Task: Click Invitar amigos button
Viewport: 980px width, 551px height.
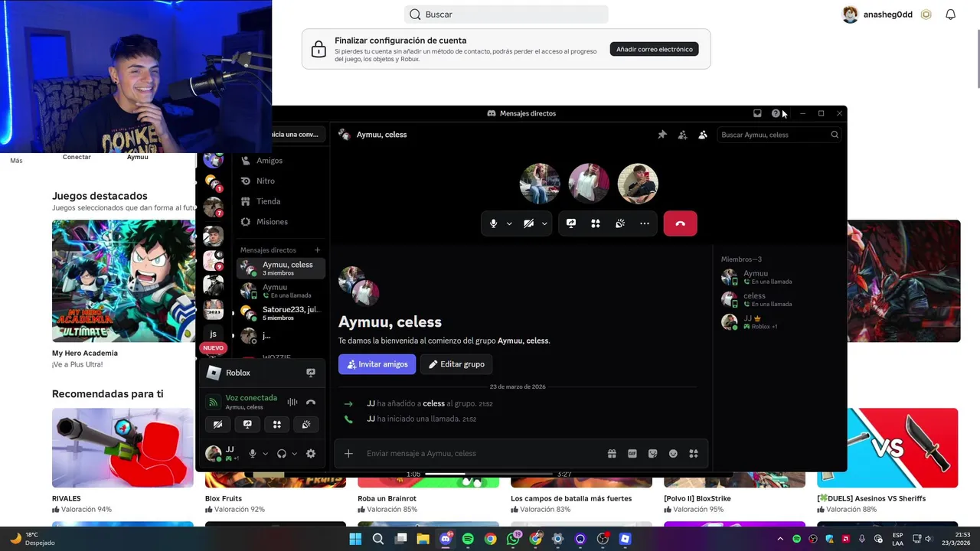Action: [x=377, y=364]
